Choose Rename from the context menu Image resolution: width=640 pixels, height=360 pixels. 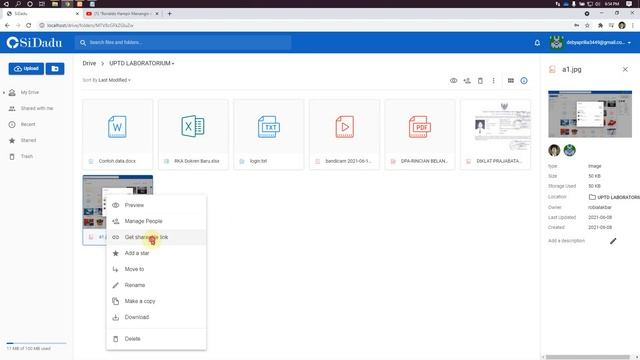pos(156,285)
